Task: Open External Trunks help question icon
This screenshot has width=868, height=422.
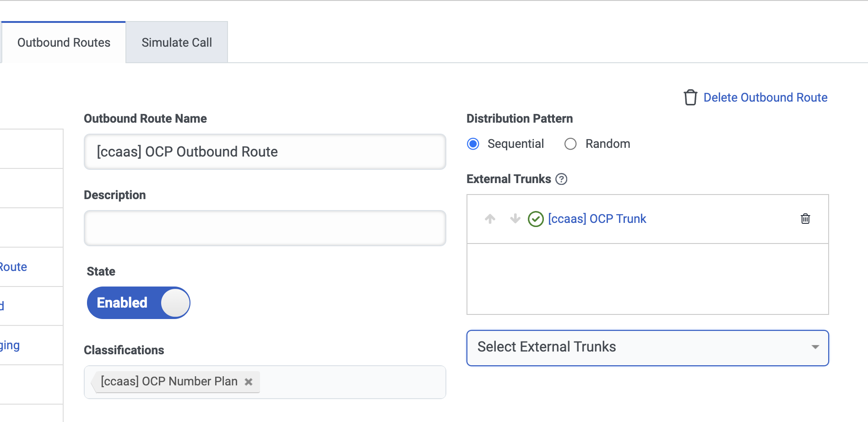Action: click(x=561, y=179)
